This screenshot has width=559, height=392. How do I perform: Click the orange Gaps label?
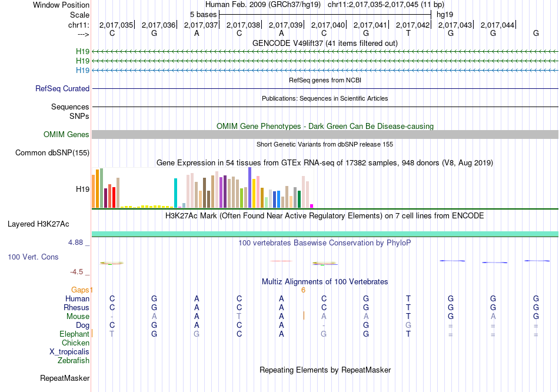point(80,290)
